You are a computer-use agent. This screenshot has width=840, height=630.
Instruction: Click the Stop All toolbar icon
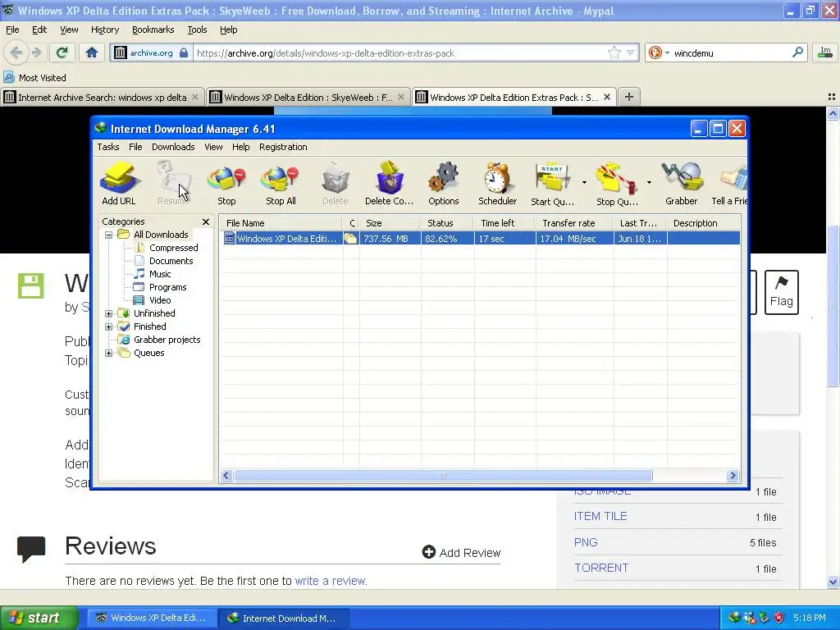[x=281, y=183]
